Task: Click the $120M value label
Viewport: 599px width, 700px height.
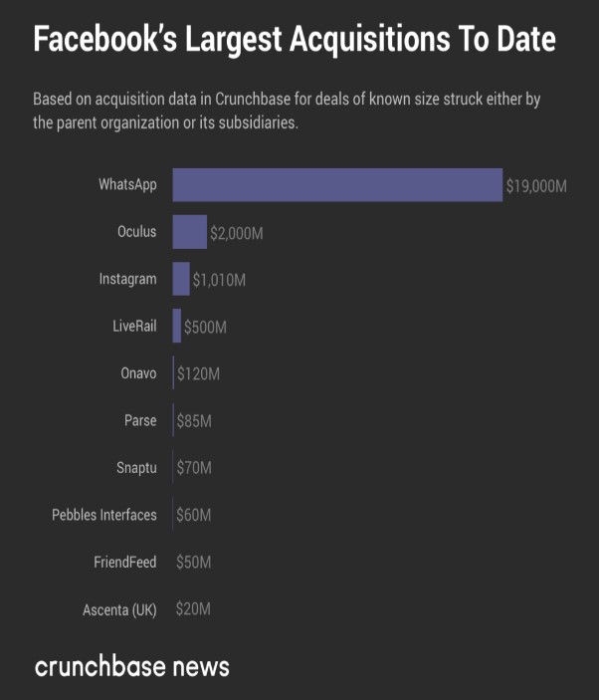Action: (198, 374)
